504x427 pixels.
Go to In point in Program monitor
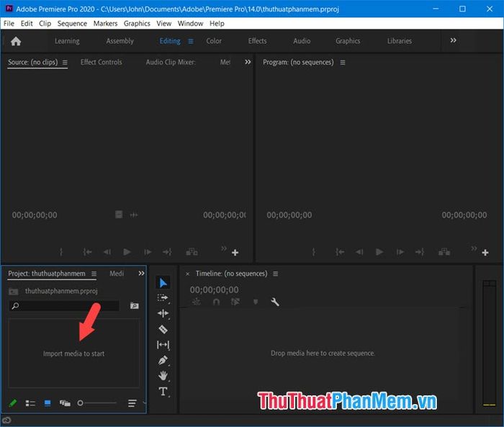coord(340,252)
